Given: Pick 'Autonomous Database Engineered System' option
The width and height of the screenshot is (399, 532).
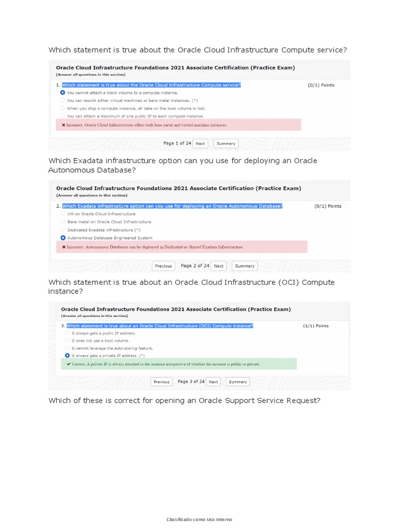Looking at the screenshot, I should pyautogui.click(x=63, y=238).
